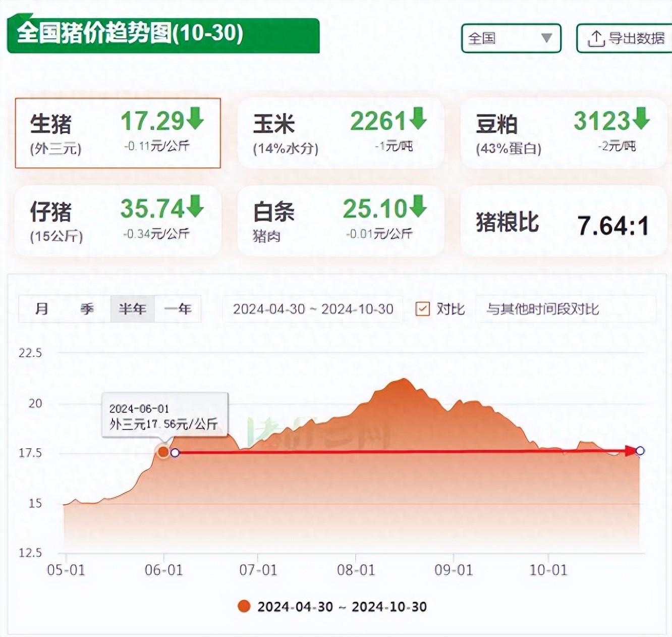672x637 pixels.
Task: Switch chart range to 月
Action: coord(42,308)
